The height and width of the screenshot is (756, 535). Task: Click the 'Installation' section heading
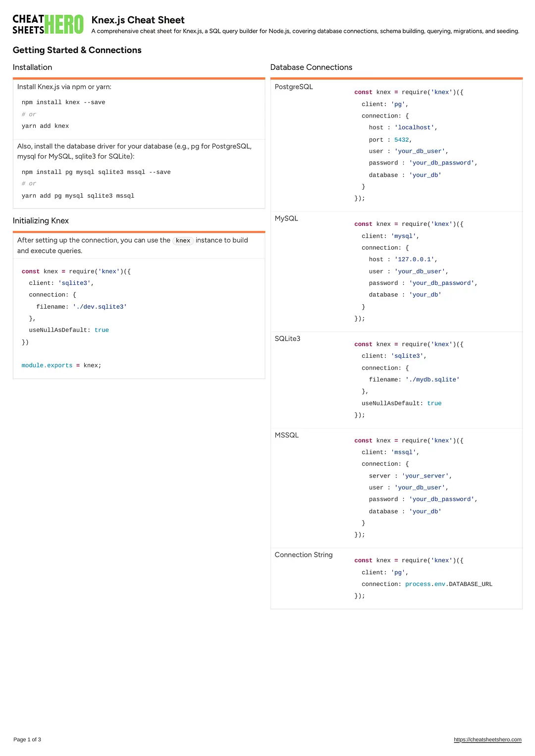[x=32, y=67]
